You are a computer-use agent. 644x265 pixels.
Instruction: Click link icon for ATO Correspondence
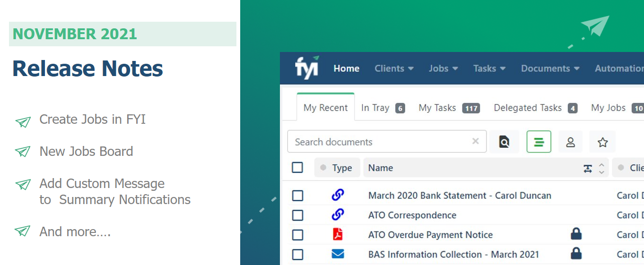[338, 214]
